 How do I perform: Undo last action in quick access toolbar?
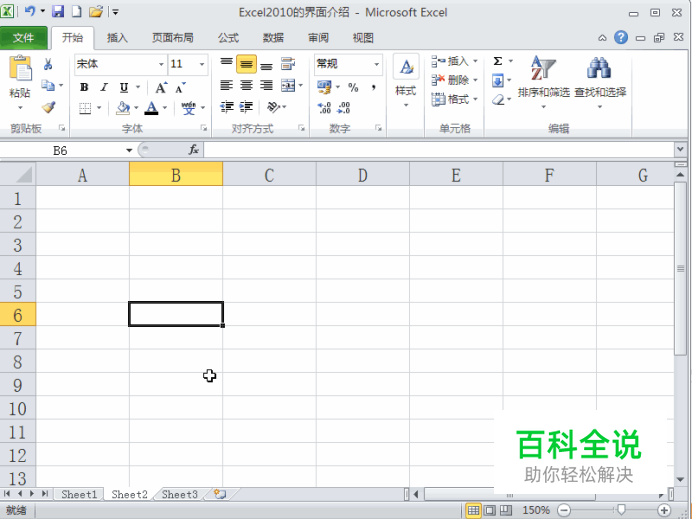coord(30,11)
